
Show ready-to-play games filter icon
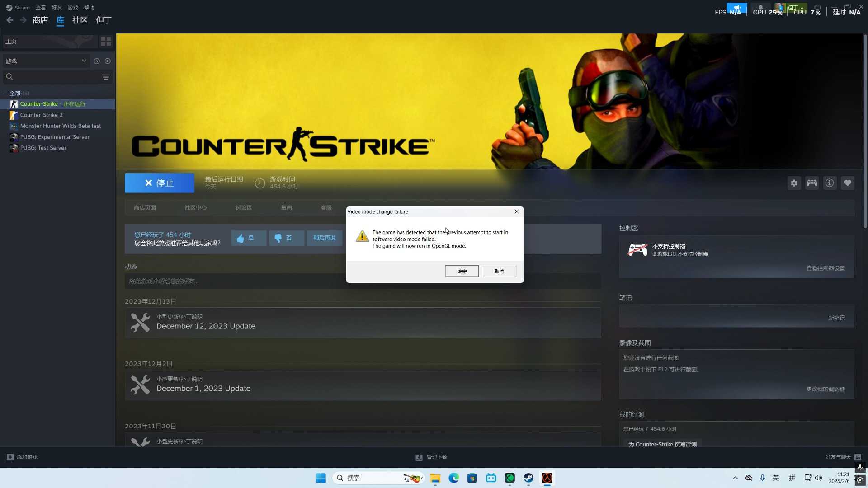pos(108,61)
